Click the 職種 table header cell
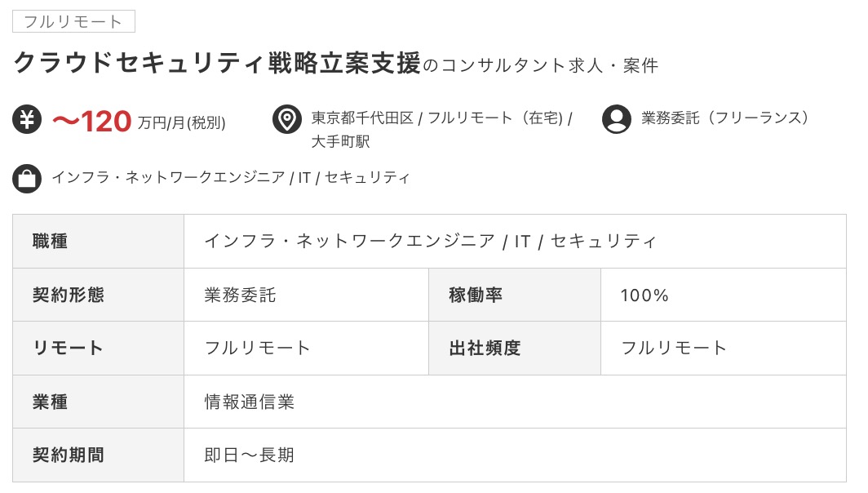 point(51,242)
